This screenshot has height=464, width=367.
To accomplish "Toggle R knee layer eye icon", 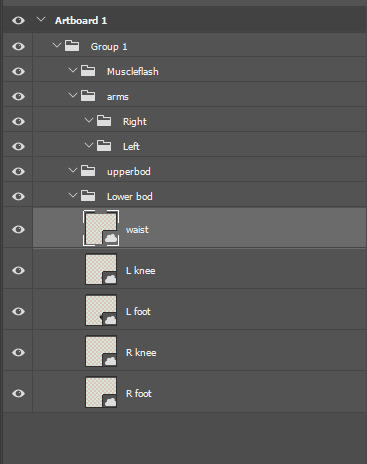I will point(18,352).
